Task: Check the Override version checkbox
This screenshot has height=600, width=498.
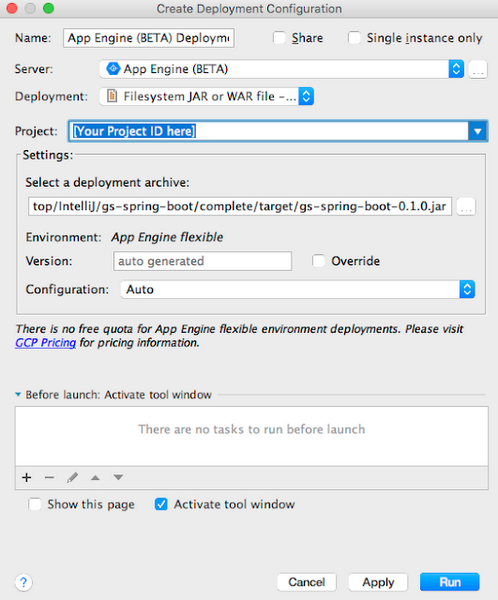Action: pos(318,261)
